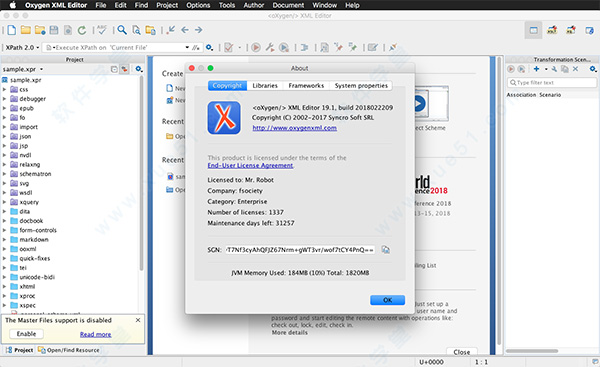The image size is (600, 367).
Task: Open the Open/Find Resource folder-search toolbar icon
Action: click(150, 30)
